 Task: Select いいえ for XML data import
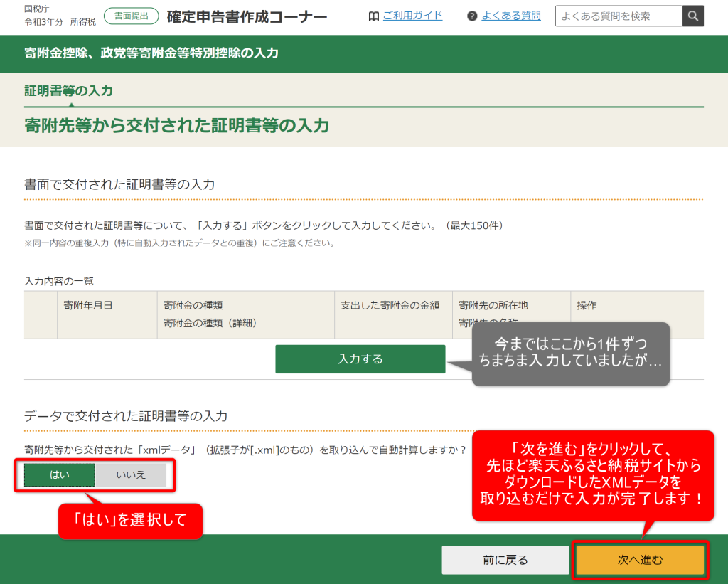click(131, 474)
